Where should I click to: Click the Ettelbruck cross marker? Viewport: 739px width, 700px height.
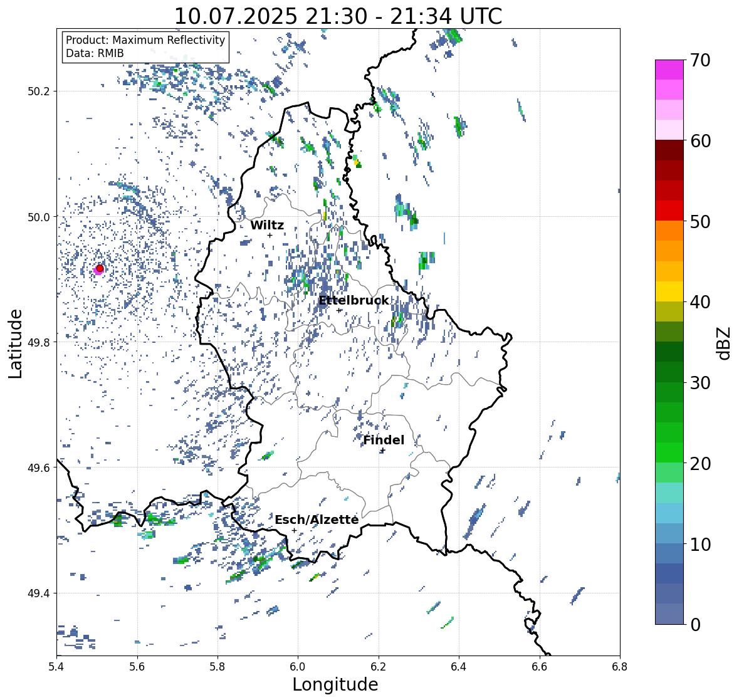pyautogui.click(x=339, y=310)
